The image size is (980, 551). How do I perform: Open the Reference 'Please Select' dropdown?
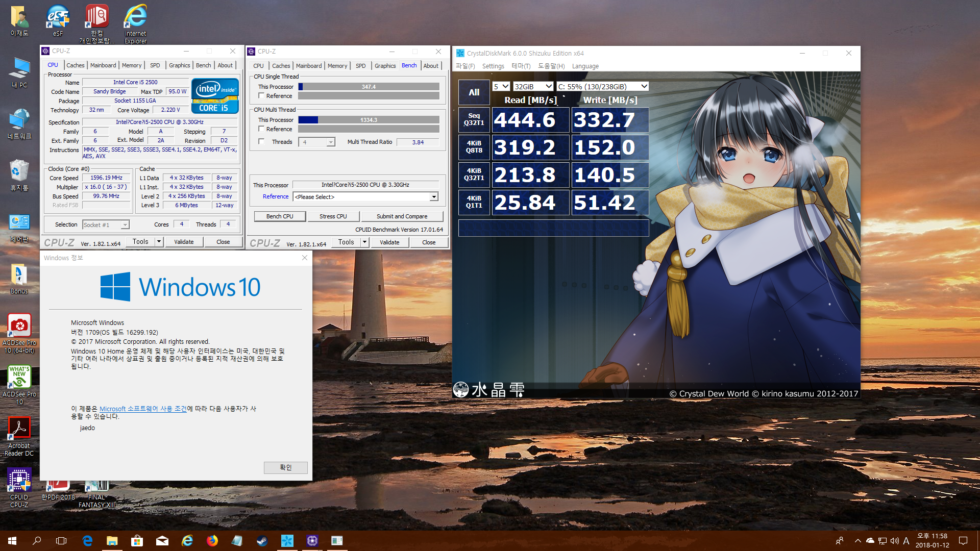[365, 197]
